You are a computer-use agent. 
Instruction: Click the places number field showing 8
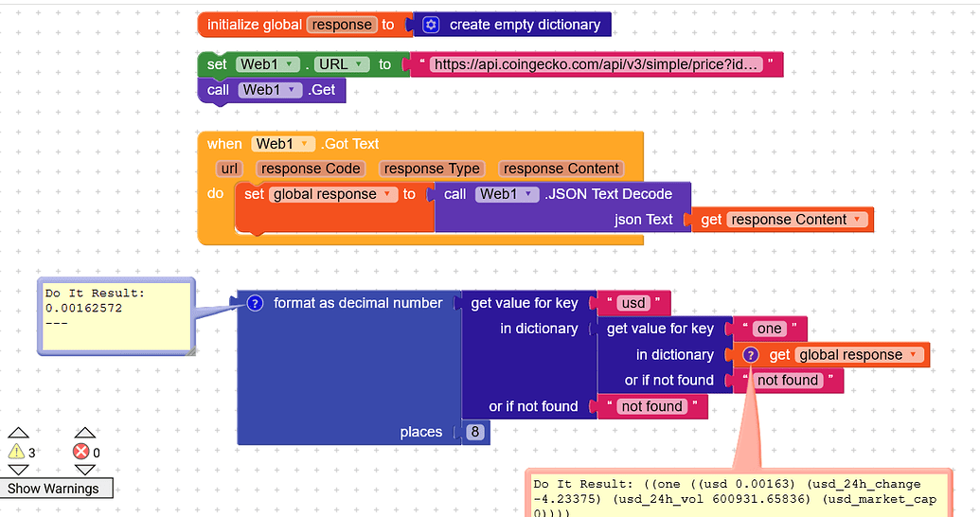coord(476,433)
